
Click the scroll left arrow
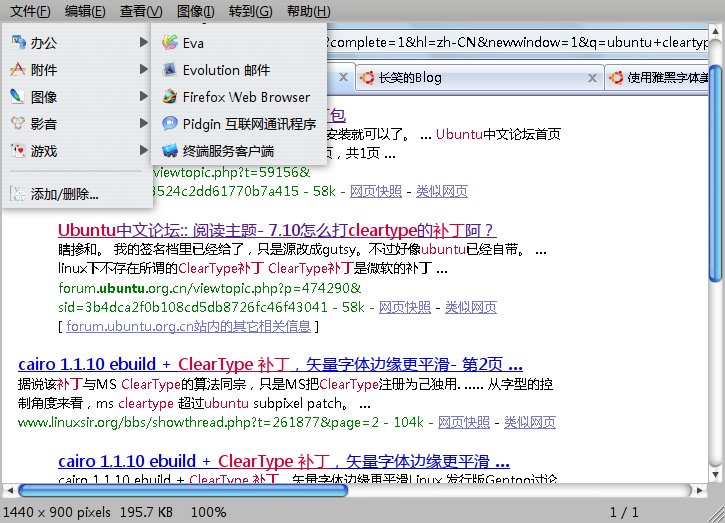pyautogui.click(x=9, y=490)
